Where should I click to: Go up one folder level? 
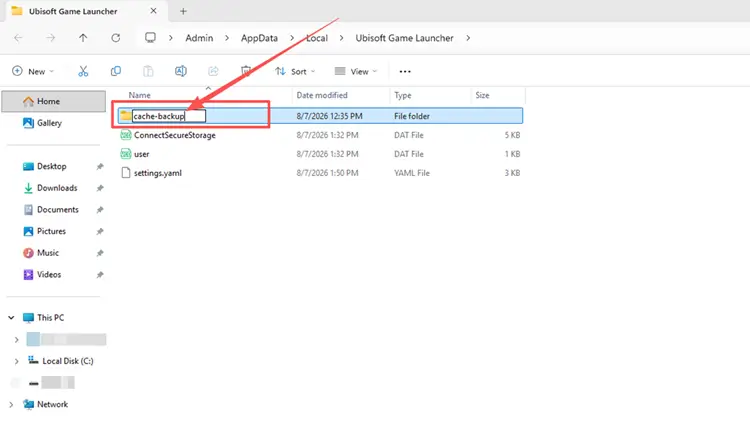[x=83, y=38]
